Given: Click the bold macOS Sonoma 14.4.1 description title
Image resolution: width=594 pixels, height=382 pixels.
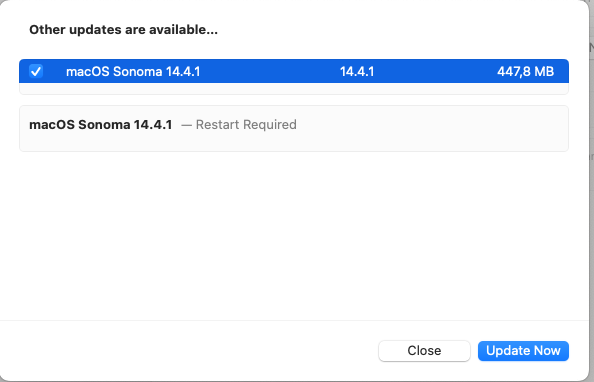Looking at the screenshot, I should click(x=101, y=124).
